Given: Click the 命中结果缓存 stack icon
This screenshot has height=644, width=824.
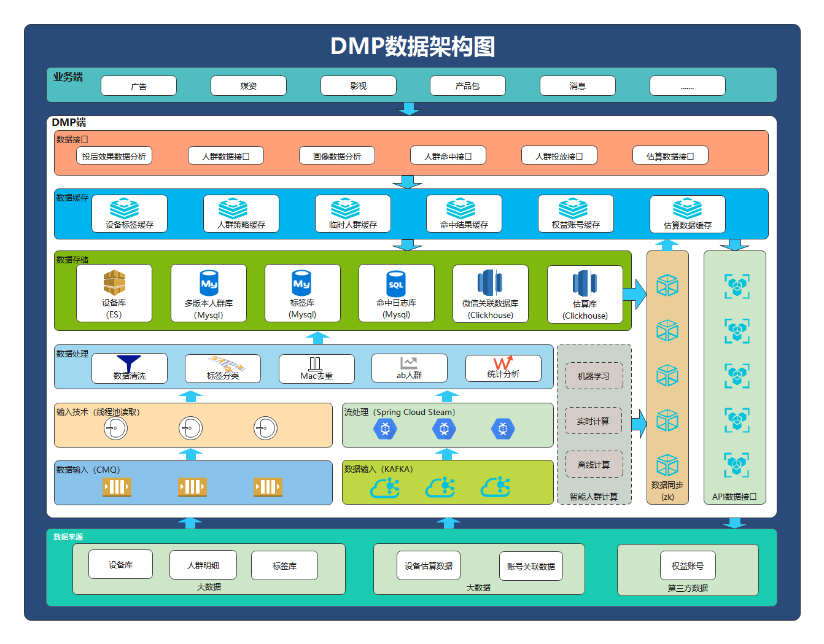Looking at the screenshot, I should [x=461, y=208].
